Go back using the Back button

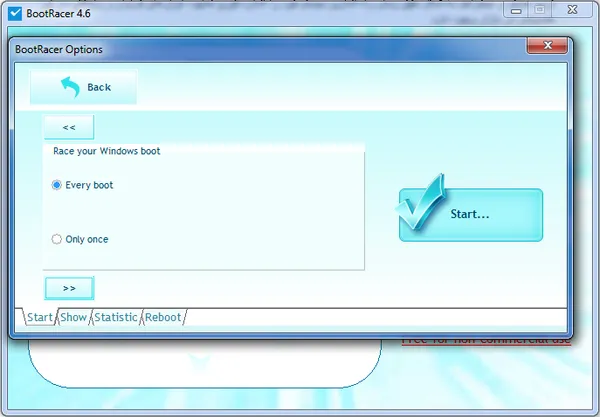coord(83,87)
